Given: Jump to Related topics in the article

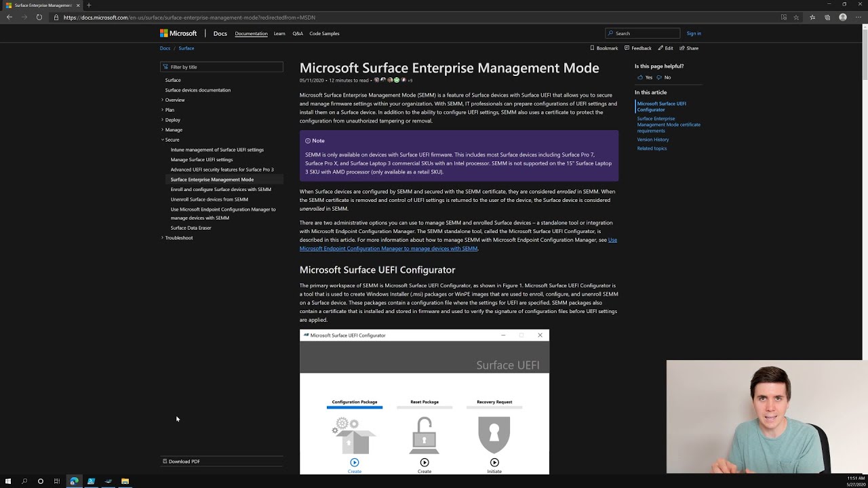Looking at the screenshot, I should (x=652, y=148).
